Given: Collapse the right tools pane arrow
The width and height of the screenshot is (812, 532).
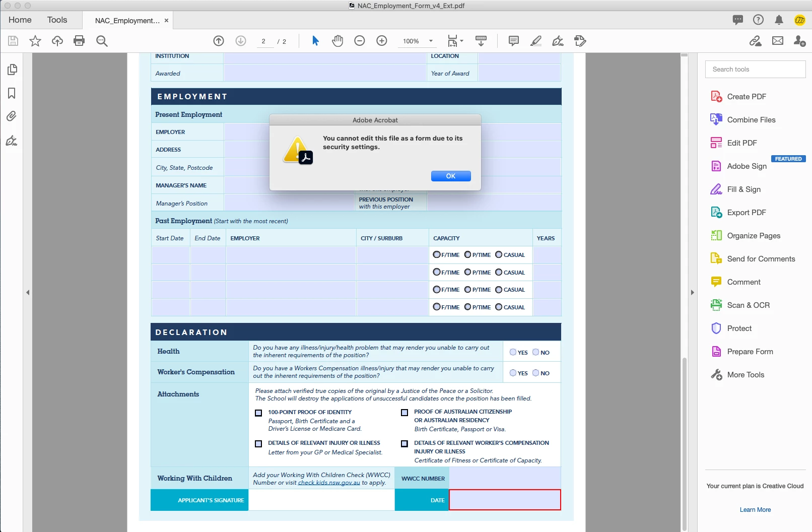Looking at the screenshot, I should click(692, 292).
